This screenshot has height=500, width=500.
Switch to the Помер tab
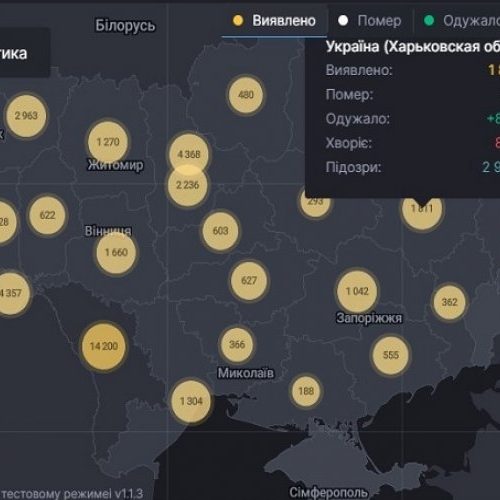[370, 21]
